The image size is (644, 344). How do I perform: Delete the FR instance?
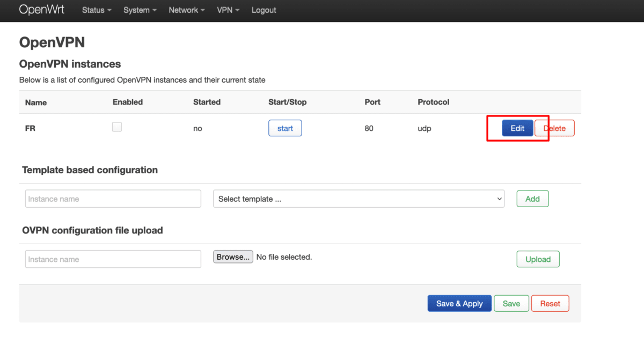(555, 128)
